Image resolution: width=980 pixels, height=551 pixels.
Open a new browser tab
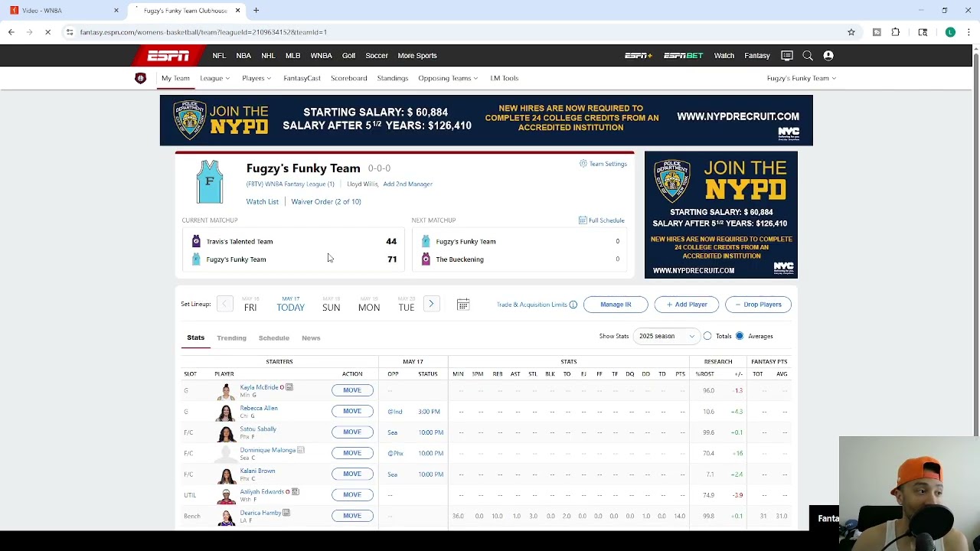(256, 11)
